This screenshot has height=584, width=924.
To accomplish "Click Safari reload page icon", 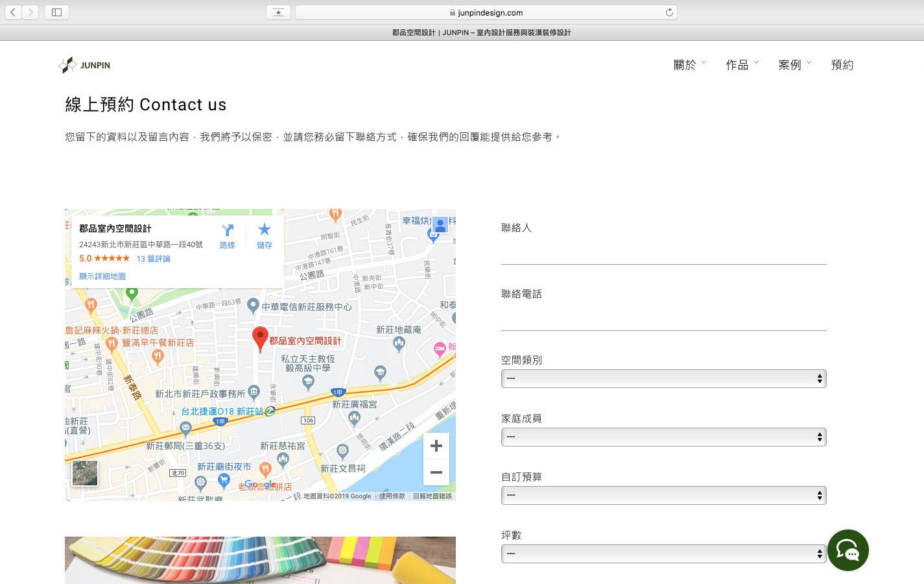I will point(669,12).
